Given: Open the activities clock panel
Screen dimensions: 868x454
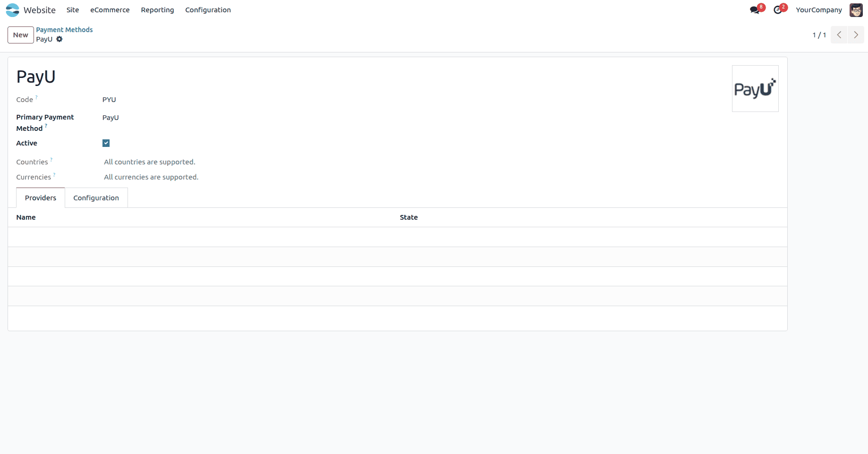Looking at the screenshot, I should 778,10.
